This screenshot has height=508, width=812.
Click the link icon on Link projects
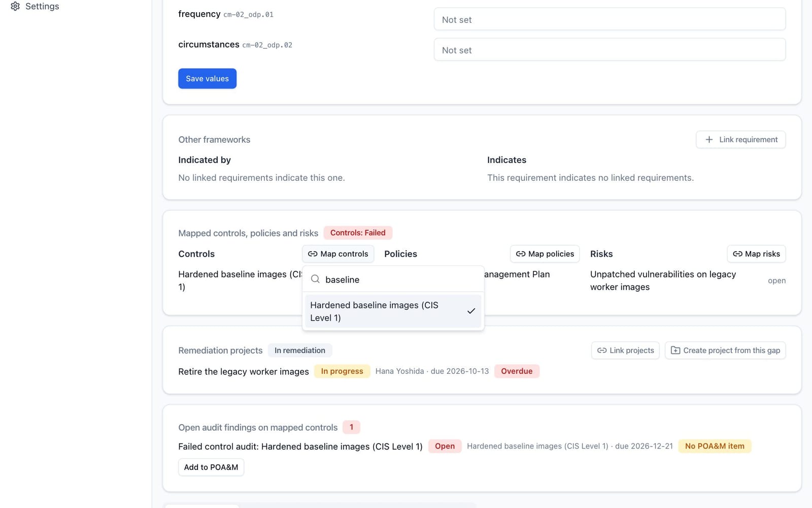coord(602,350)
